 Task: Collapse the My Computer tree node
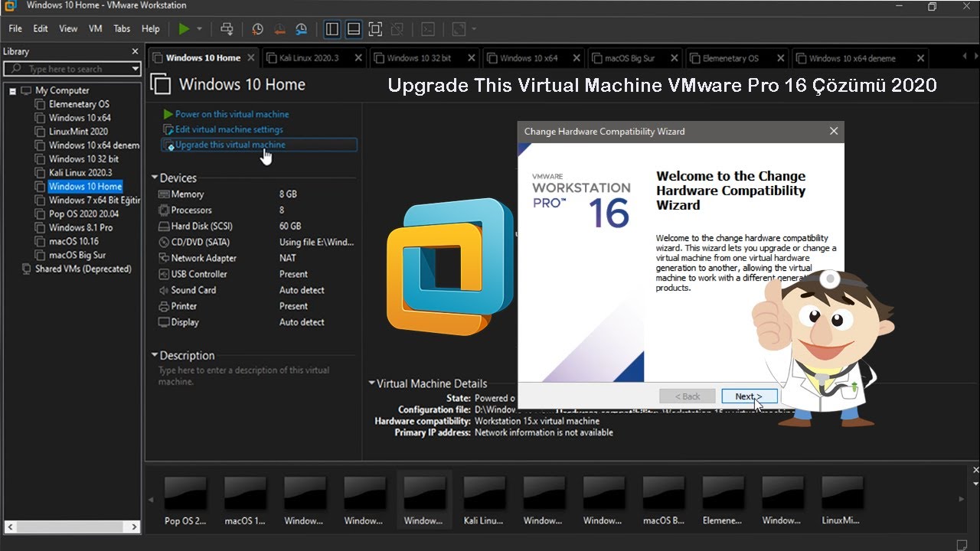[x=13, y=90]
